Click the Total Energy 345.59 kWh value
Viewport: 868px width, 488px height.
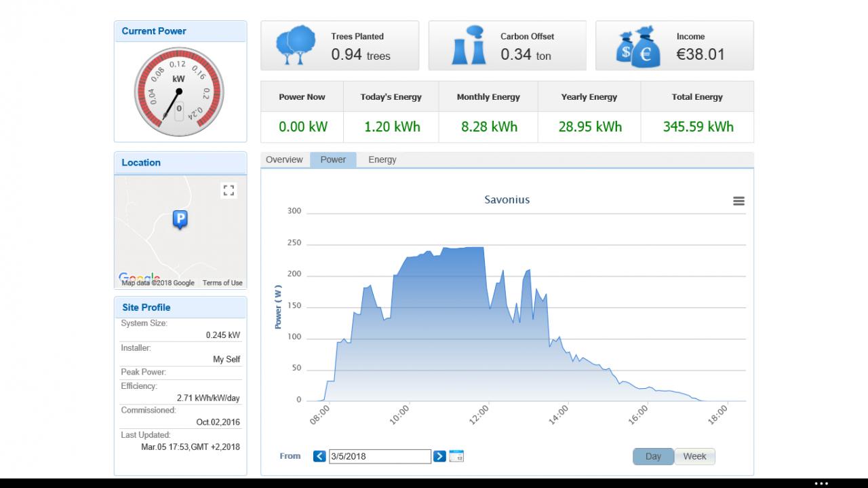click(x=698, y=126)
